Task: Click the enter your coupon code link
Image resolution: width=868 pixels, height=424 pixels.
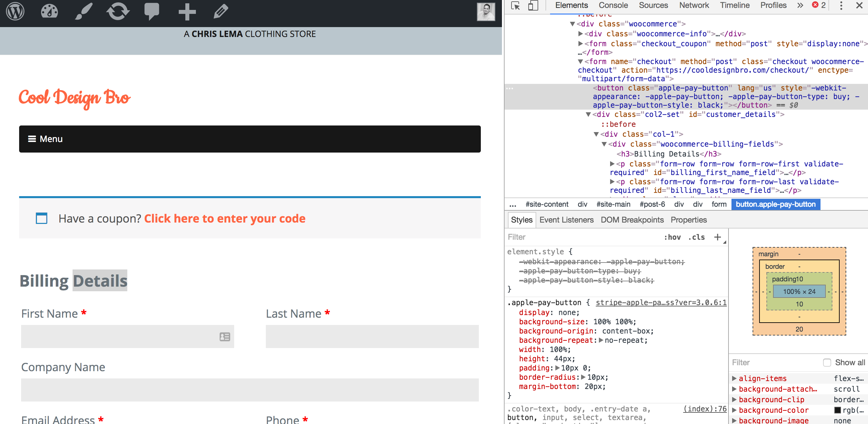Action: click(225, 219)
